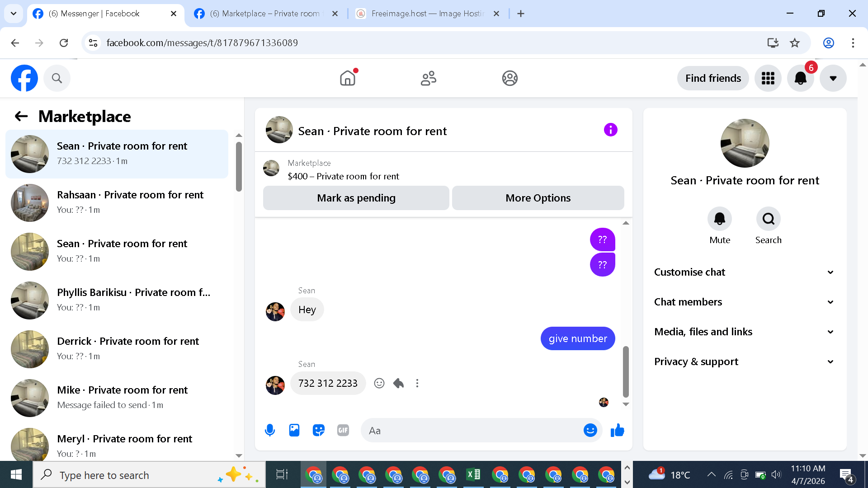Open the emoji picker in message box
Screen dimensions: 868x488
pos(590,430)
